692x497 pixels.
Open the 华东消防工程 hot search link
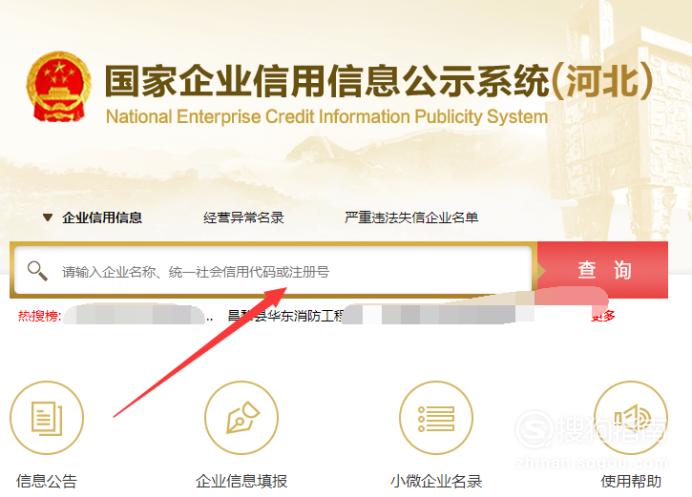[x=286, y=316]
